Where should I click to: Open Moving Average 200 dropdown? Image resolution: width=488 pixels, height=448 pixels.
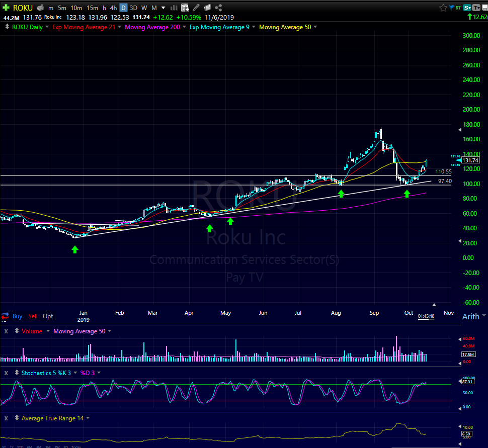click(184, 27)
